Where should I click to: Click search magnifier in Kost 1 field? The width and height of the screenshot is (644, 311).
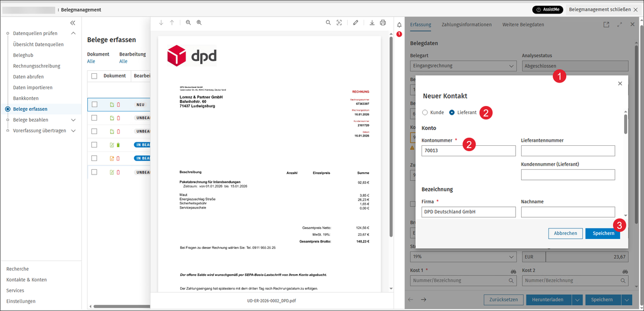[511, 281]
